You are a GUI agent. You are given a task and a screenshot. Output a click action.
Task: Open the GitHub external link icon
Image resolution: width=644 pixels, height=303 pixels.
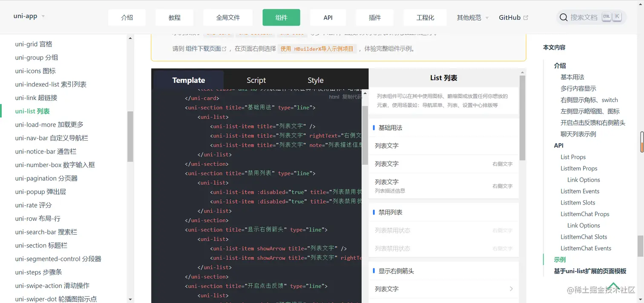(x=526, y=17)
